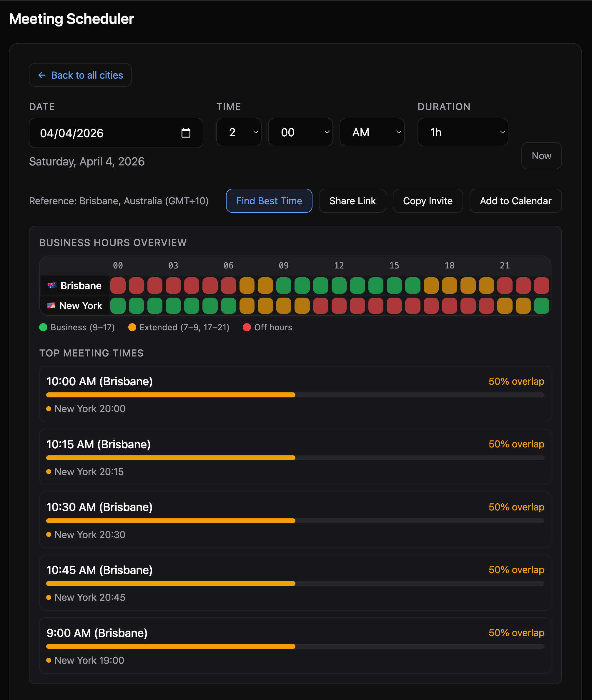This screenshot has height=700, width=592.
Task: Open the minutes dropdown showing 00
Action: coord(300,132)
